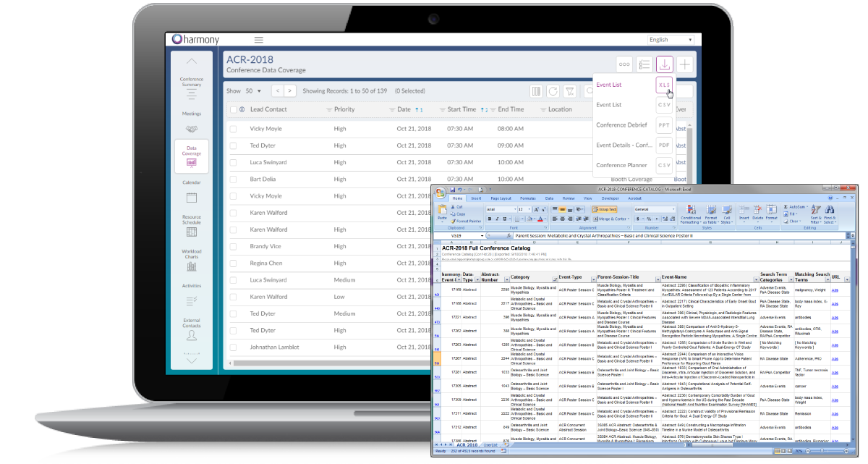Image resolution: width=868 pixels, height=464 pixels.
Task: Check the box for Luca Swinyard High row
Action: coord(233,163)
